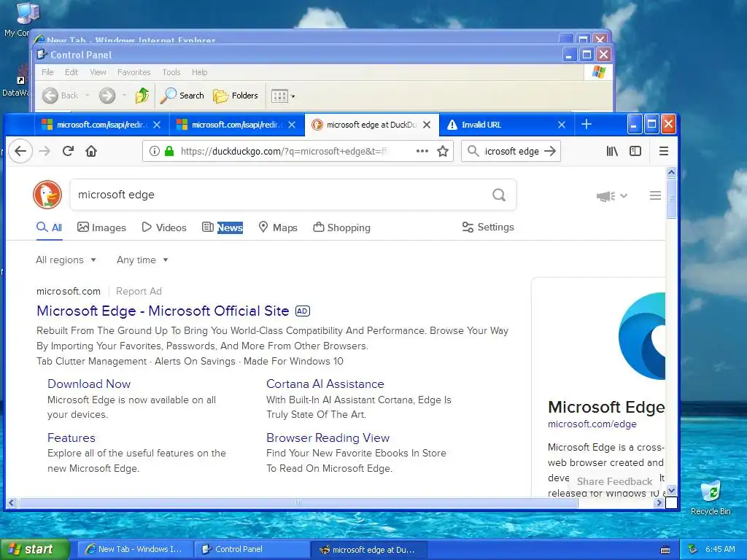The height and width of the screenshot is (560, 747).
Task: Open Settings in DuckDuckGo results bar
Action: tap(488, 227)
